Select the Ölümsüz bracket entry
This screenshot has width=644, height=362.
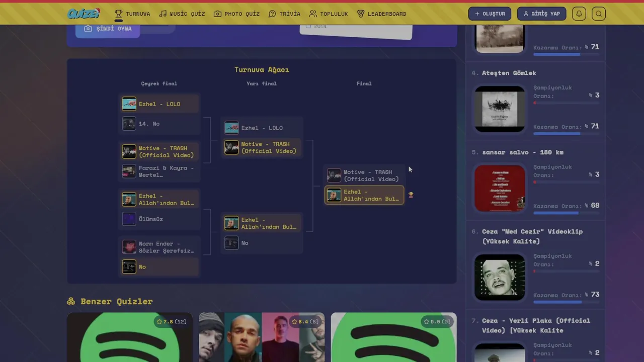click(x=159, y=219)
